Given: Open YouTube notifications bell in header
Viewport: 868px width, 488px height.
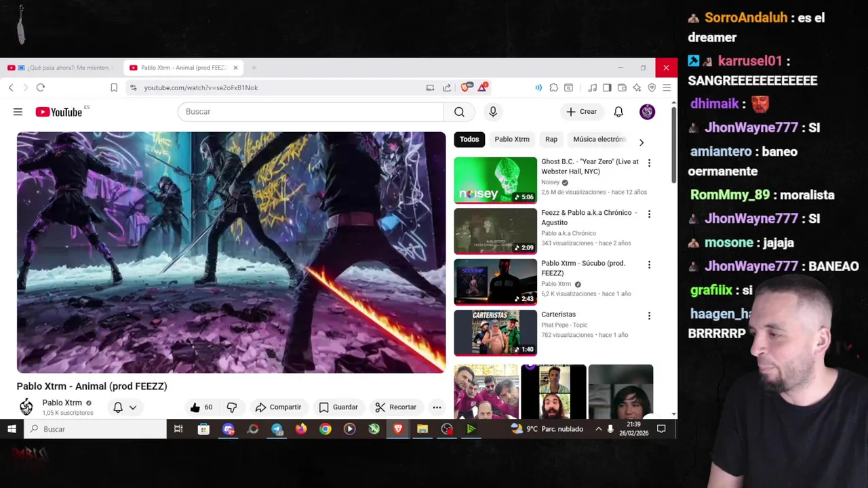Looking at the screenshot, I should (x=618, y=112).
